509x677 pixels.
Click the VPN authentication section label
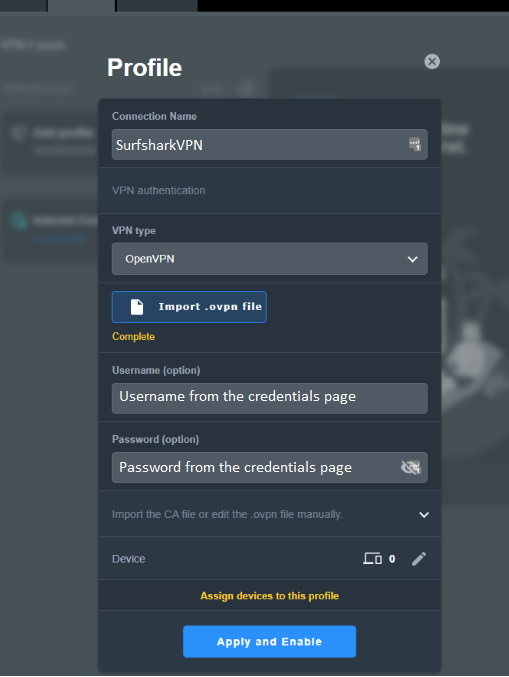(x=158, y=190)
